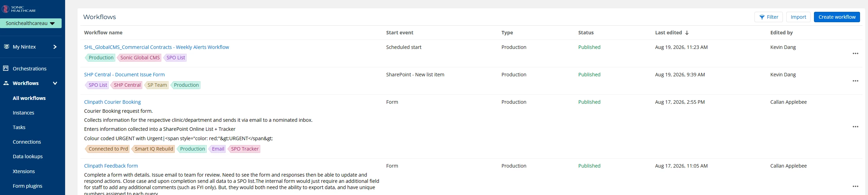Sort by the Start event column header
The width and height of the screenshot is (868, 195).
(x=400, y=33)
